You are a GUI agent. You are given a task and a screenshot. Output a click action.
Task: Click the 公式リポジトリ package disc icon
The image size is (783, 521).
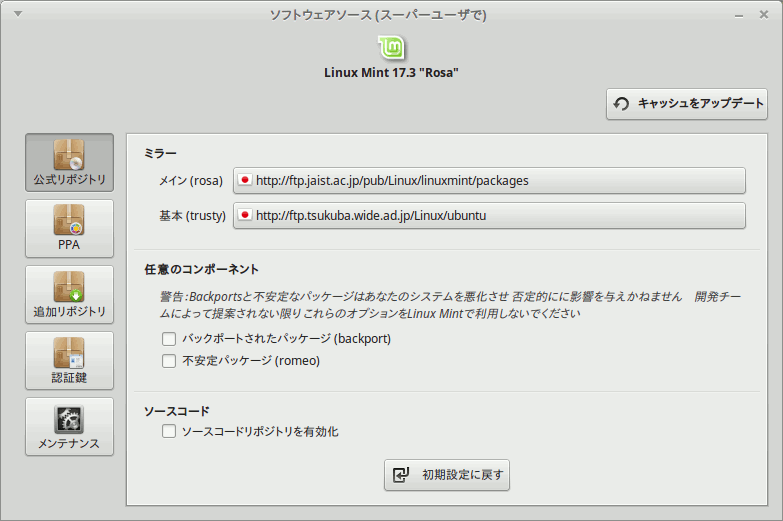pos(69,155)
